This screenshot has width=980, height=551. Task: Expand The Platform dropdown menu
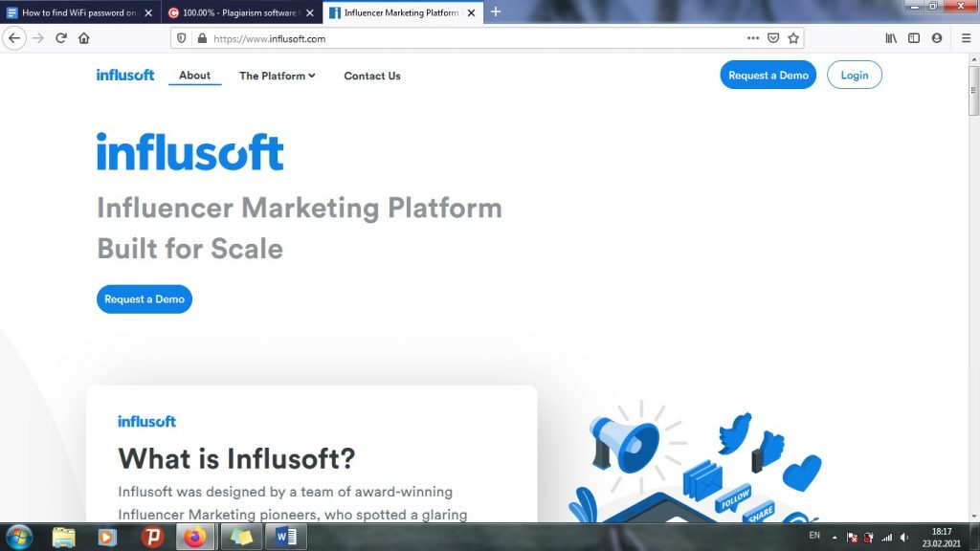pyautogui.click(x=277, y=76)
